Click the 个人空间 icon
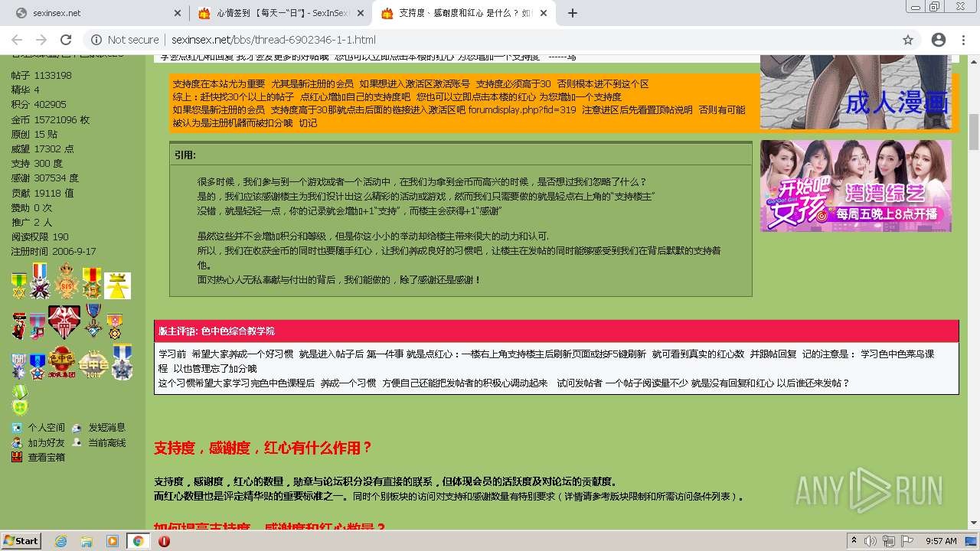980x551 pixels. coord(17,428)
